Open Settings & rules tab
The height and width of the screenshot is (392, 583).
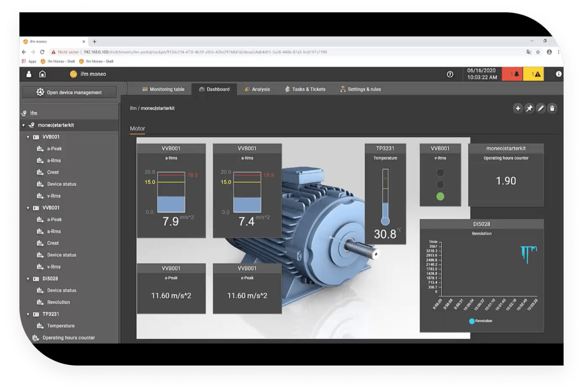coord(360,89)
